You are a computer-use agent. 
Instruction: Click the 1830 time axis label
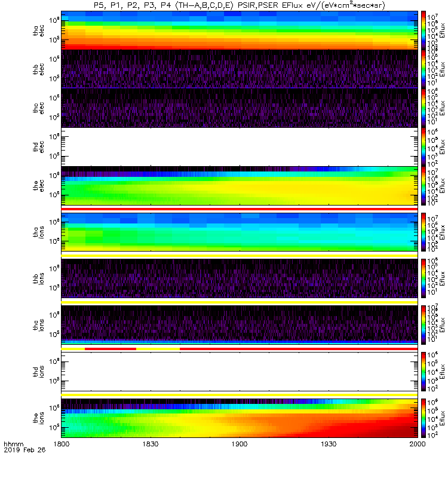click(x=151, y=444)
